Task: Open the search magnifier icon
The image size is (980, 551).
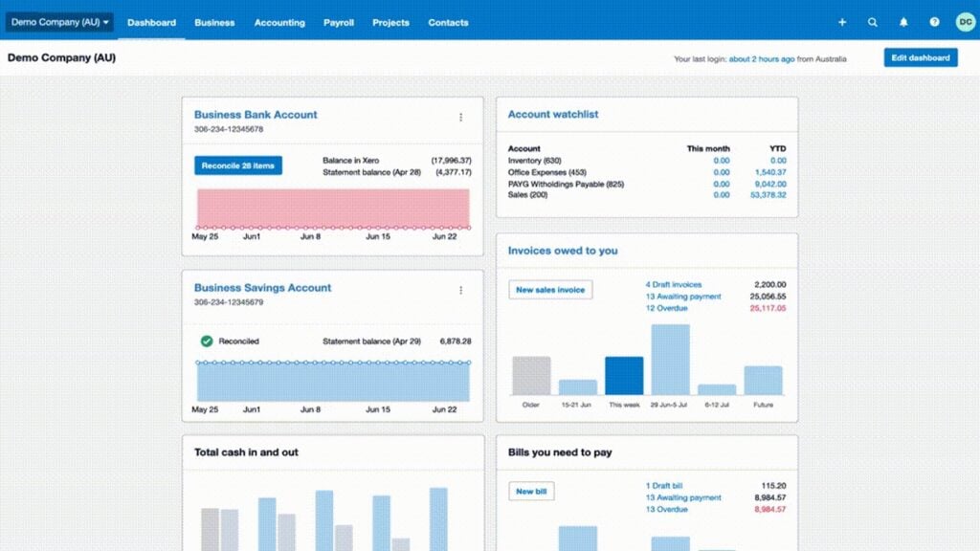Action: click(x=872, y=22)
